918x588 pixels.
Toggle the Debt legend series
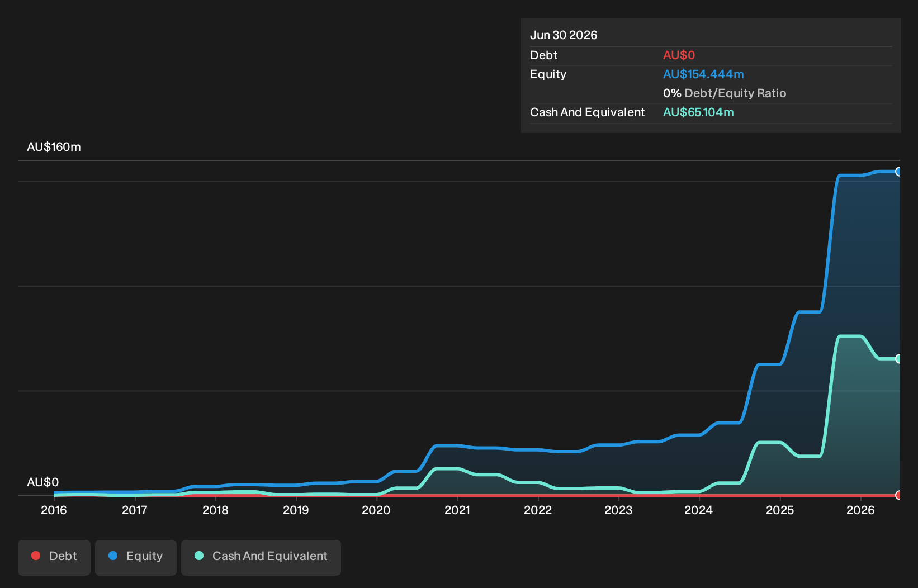point(54,557)
